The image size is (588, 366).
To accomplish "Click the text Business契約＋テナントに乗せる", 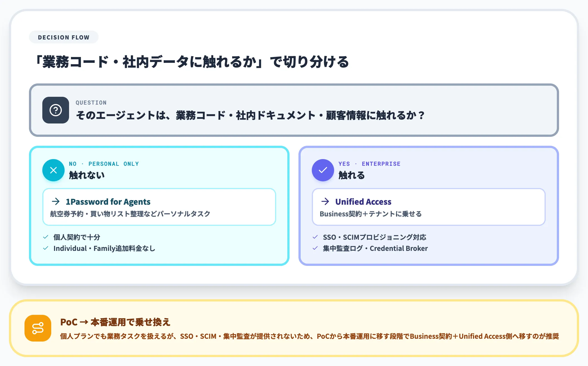I will 371,214.
